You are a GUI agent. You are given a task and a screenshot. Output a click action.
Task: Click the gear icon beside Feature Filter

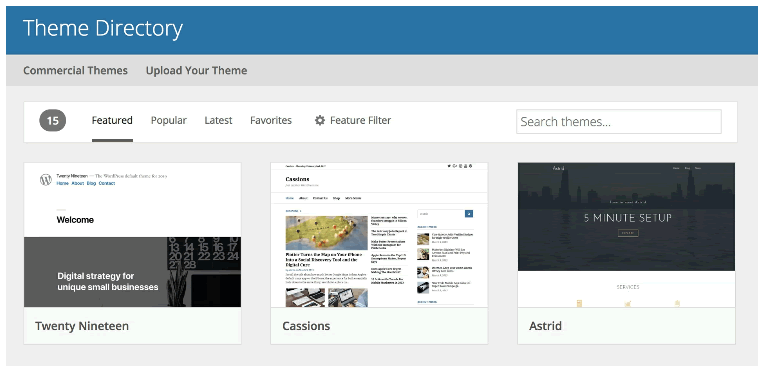coord(319,120)
